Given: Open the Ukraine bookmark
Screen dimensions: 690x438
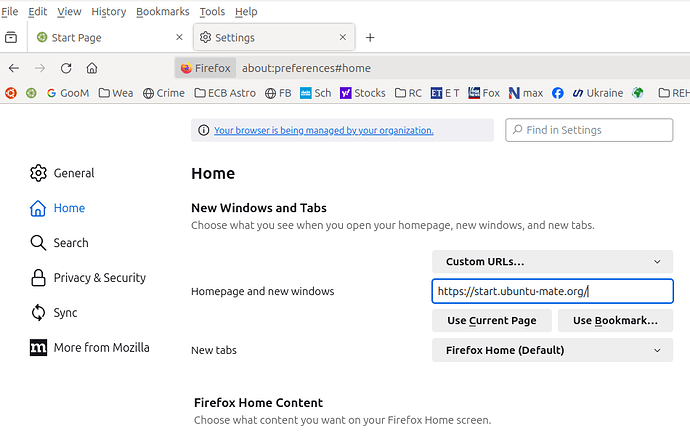Looking at the screenshot, I should coord(598,93).
